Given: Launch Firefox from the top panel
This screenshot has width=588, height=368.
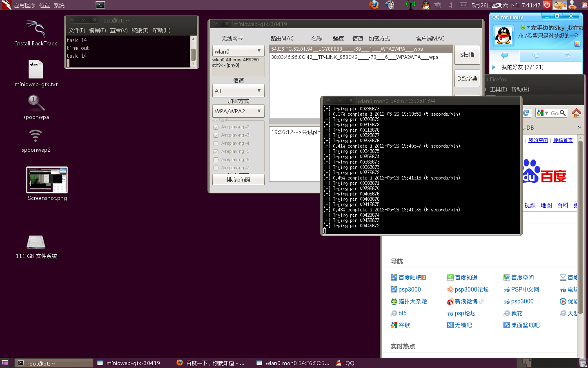Looking at the screenshot, I should click(374, 5).
